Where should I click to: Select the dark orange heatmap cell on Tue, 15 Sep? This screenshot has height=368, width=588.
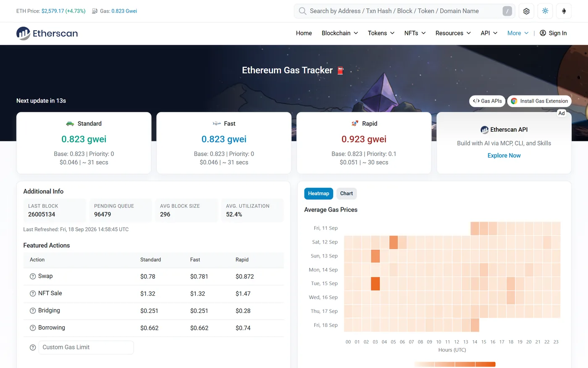375,283
